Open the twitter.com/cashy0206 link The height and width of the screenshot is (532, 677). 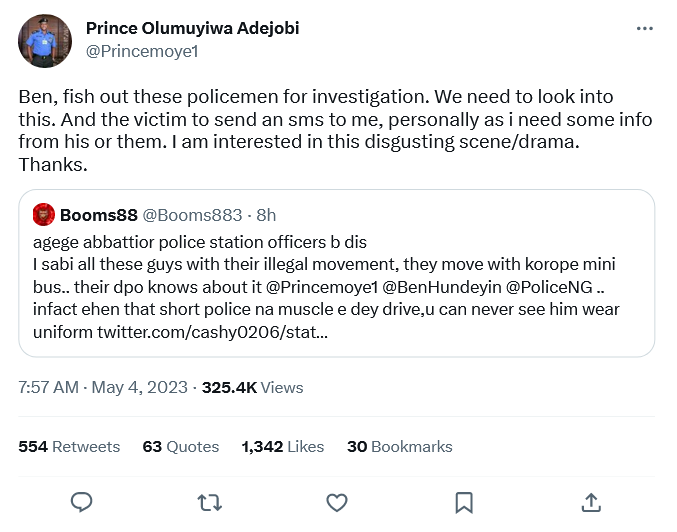click(x=211, y=330)
